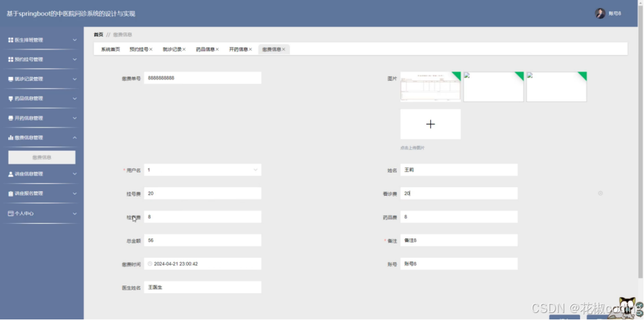Click the 讲座报名管理 clipboard icon
Image resolution: width=644 pixels, height=320 pixels.
pos(10,194)
